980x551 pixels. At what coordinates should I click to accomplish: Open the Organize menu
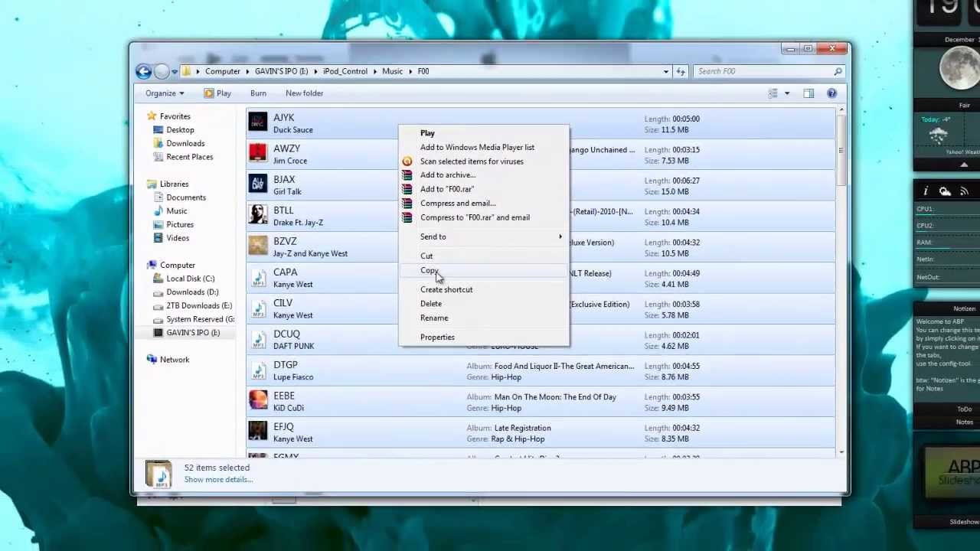(165, 93)
